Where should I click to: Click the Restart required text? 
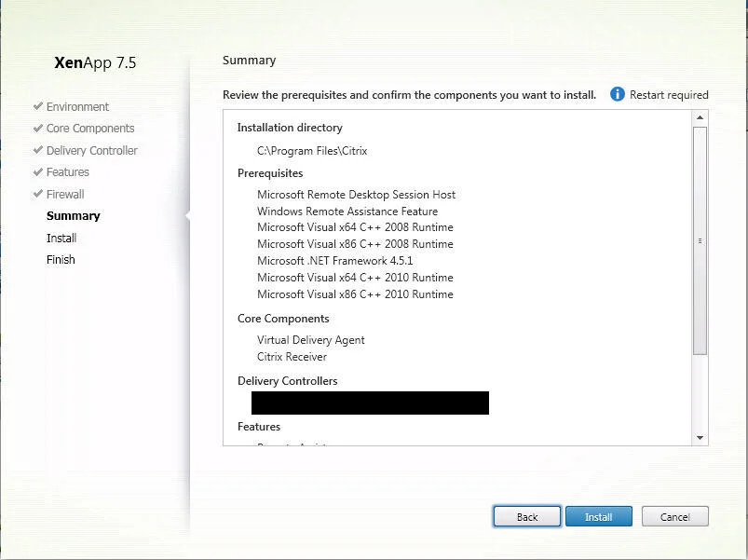point(669,95)
